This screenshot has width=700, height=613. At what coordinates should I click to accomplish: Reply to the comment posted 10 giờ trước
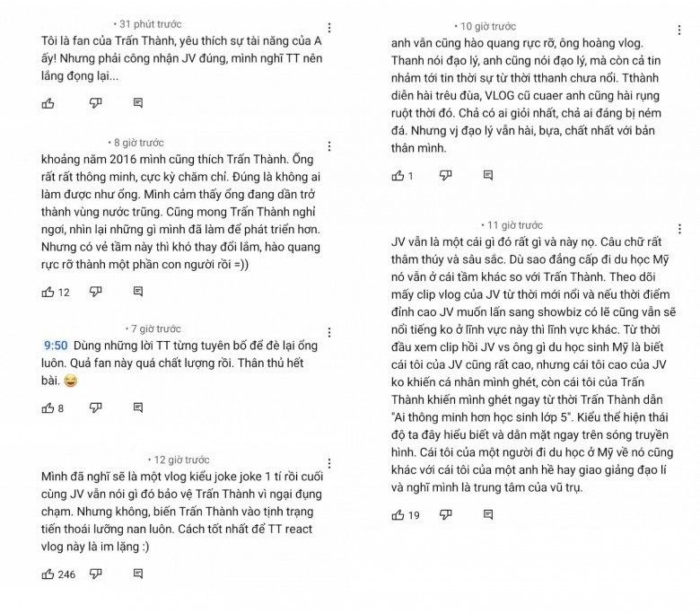(x=487, y=176)
